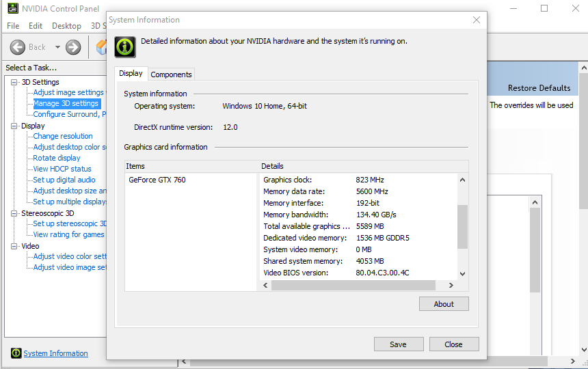
Task: Click the Shared system memory row
Action: [x=358, y=261]
